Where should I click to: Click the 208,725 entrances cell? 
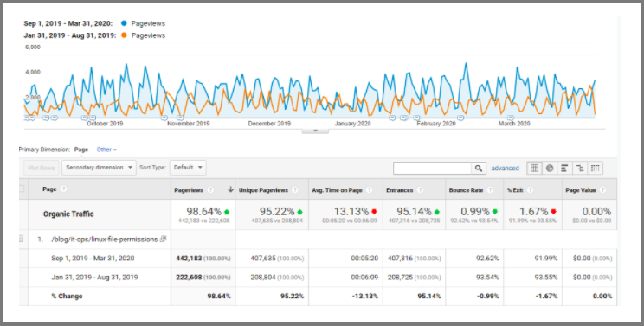(x=400, y=278)
